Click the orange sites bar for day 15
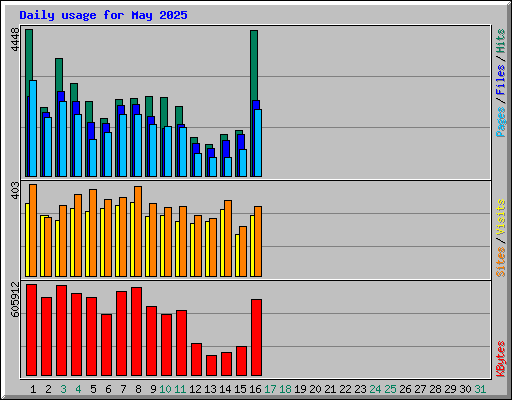This screenshot has width=512, height=400. click(x=243, y=251)
